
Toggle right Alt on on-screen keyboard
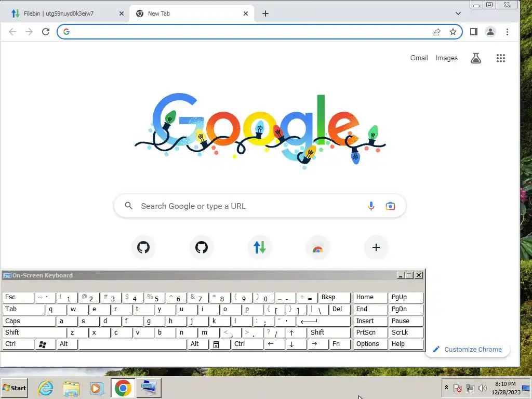pyautogui.click(x=198, y=344)
